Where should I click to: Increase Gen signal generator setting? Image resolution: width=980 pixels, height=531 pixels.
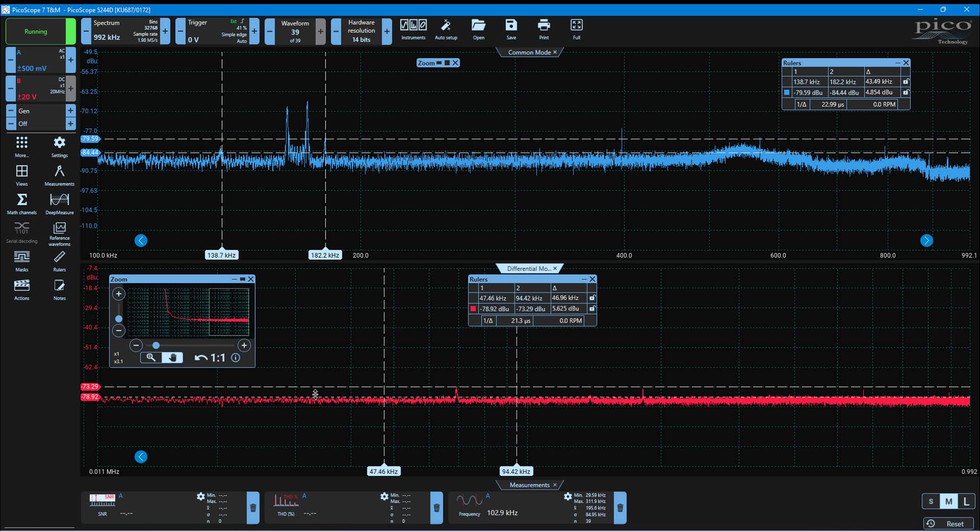[x=71, y=111]
